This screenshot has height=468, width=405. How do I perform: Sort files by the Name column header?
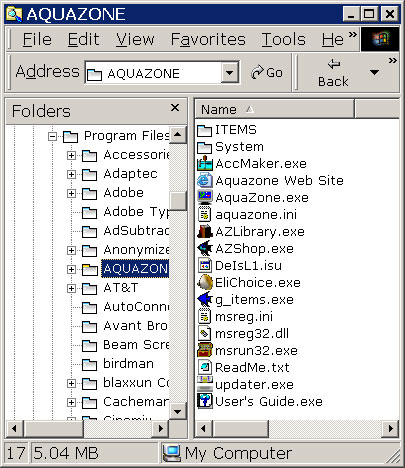pyautogui.click(x=274, y=109)
